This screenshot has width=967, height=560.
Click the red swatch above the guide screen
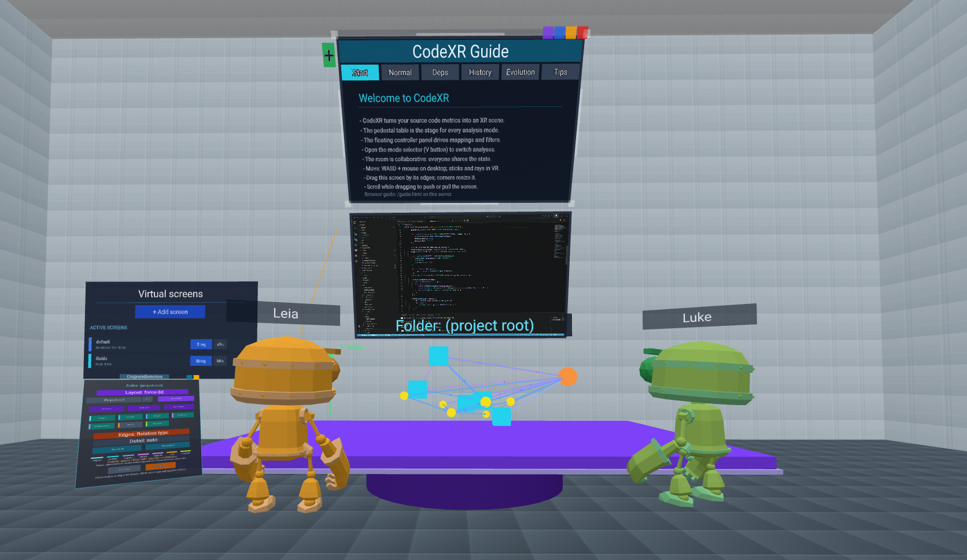(582, 32)
